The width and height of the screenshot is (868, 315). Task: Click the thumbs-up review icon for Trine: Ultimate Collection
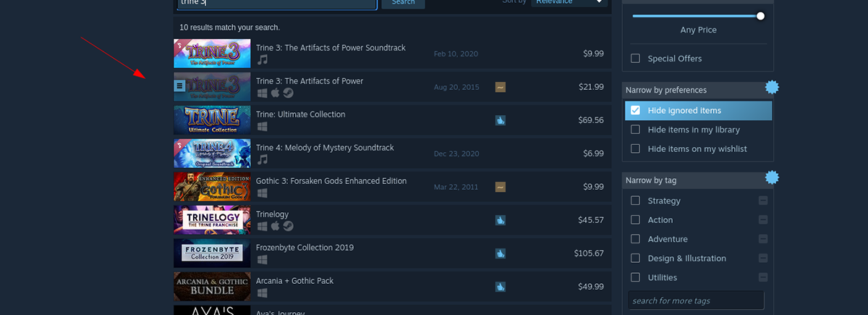click(500, 120)
